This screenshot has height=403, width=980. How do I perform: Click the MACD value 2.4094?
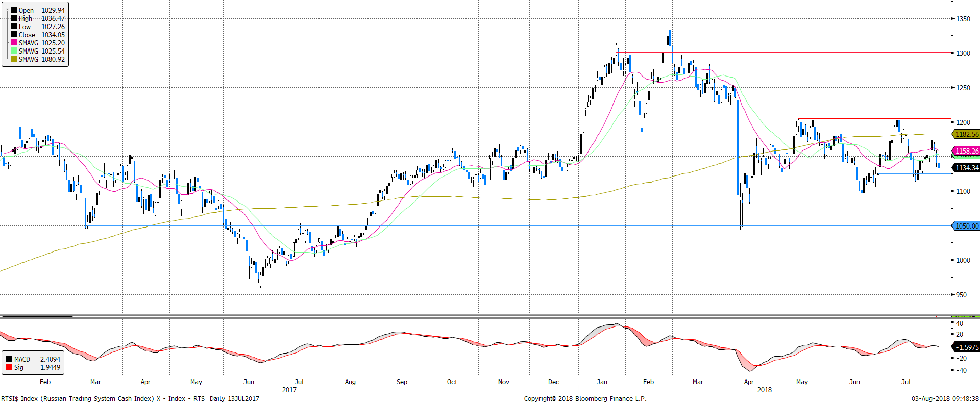[50, 359]
